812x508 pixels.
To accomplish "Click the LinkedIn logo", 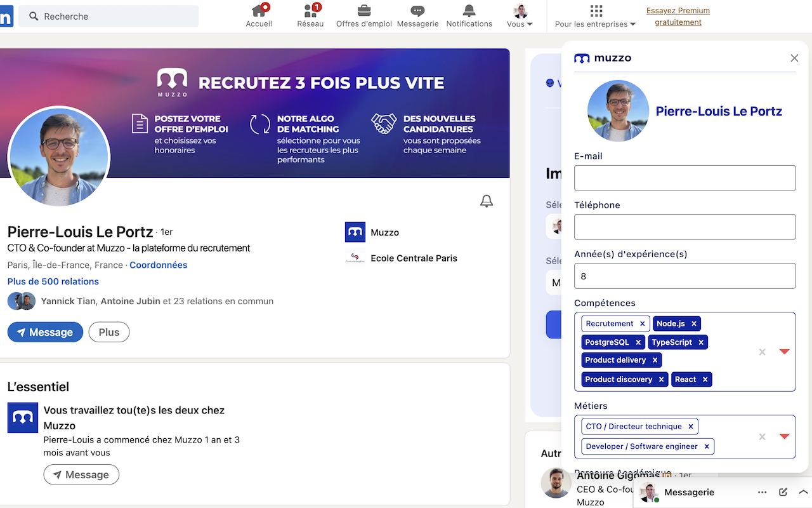I will coord(6,17).
